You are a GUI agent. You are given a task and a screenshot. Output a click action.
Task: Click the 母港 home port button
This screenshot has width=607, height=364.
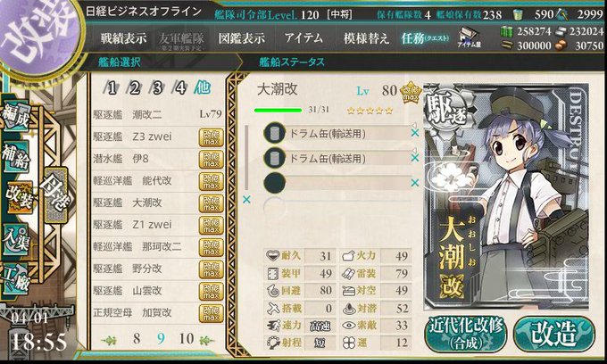pos(55,195)
